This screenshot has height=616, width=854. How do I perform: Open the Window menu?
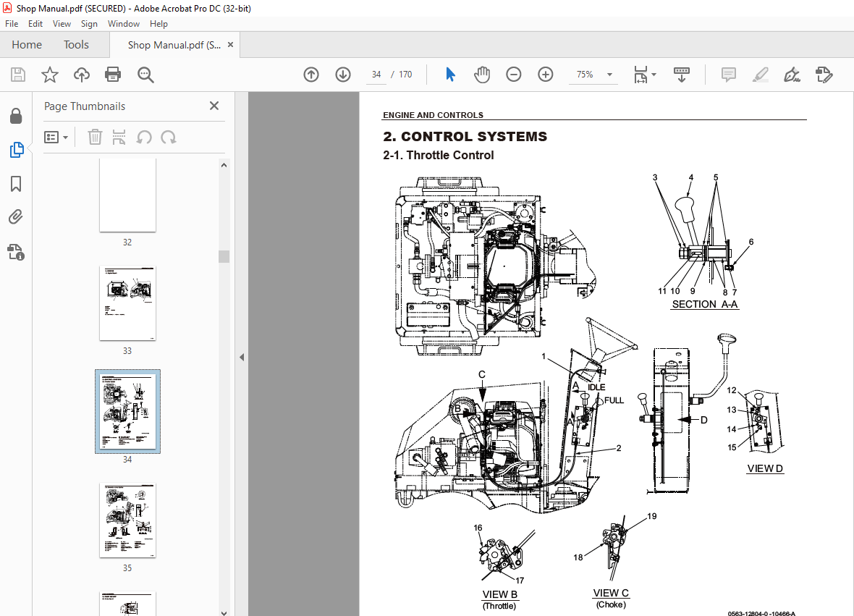coord(124,24)
